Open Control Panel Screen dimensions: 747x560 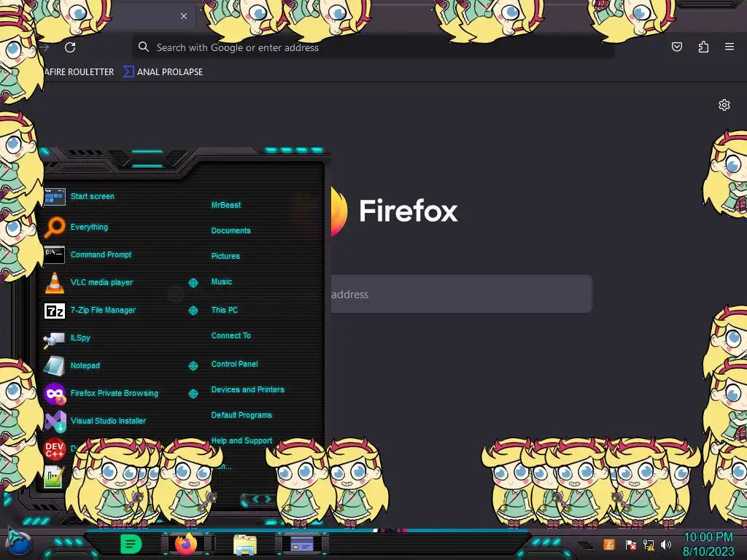[x=235, y=364]
